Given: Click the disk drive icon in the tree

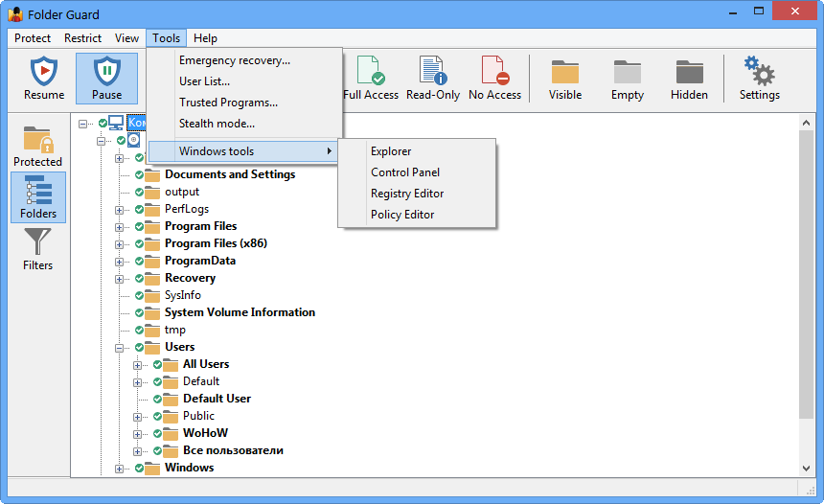Looking at the screenshot, I should click(133, 140).
